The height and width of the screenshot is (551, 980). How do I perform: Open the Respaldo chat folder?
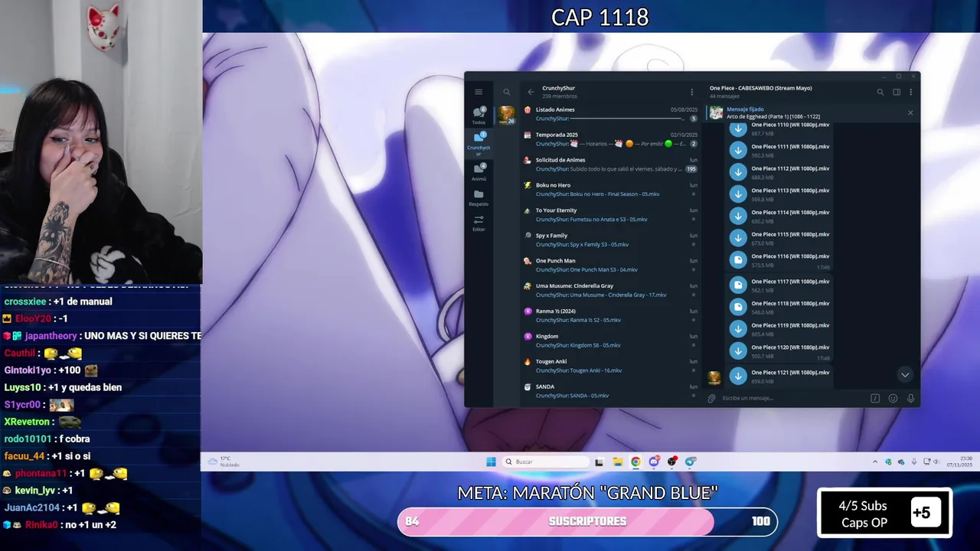[x=479, y=198]
